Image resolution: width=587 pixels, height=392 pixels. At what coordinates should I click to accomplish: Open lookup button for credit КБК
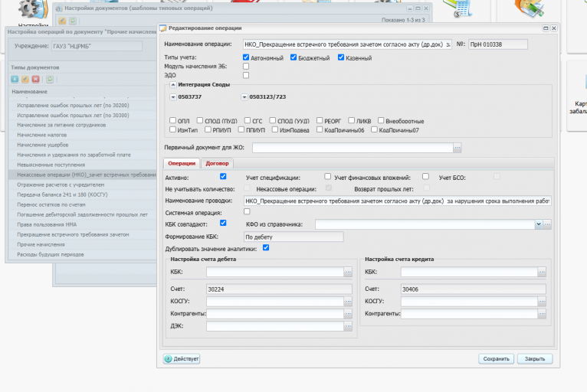pos(542,272)
